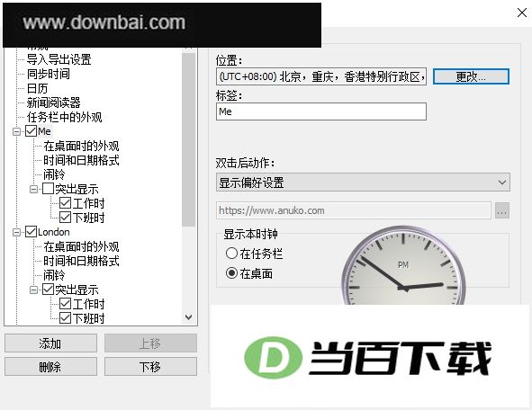Click 更改... to change location

click(x=471, y=77)
